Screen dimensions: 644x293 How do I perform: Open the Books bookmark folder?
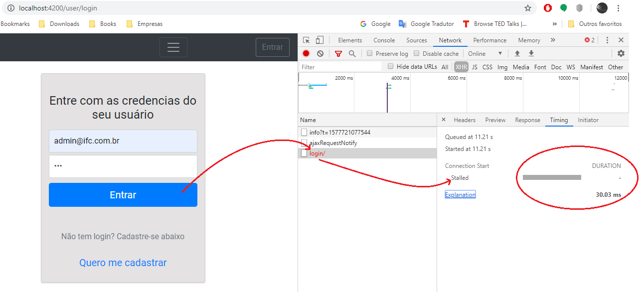102,23
